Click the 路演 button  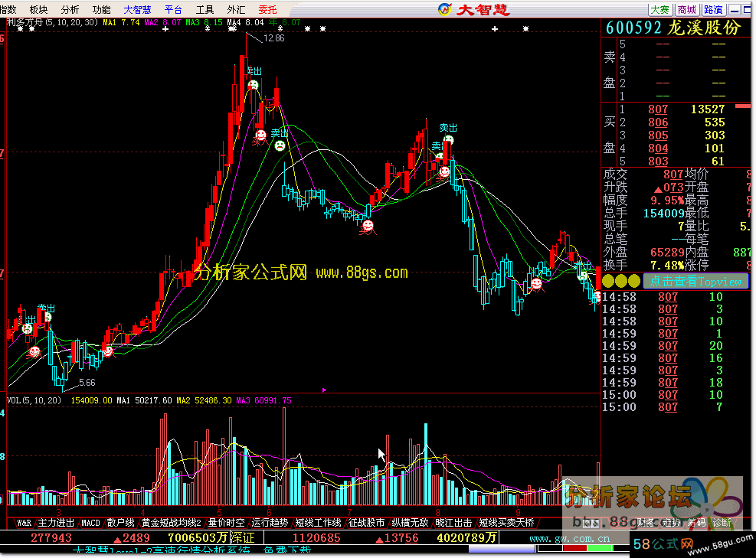(x=713, y=10)
